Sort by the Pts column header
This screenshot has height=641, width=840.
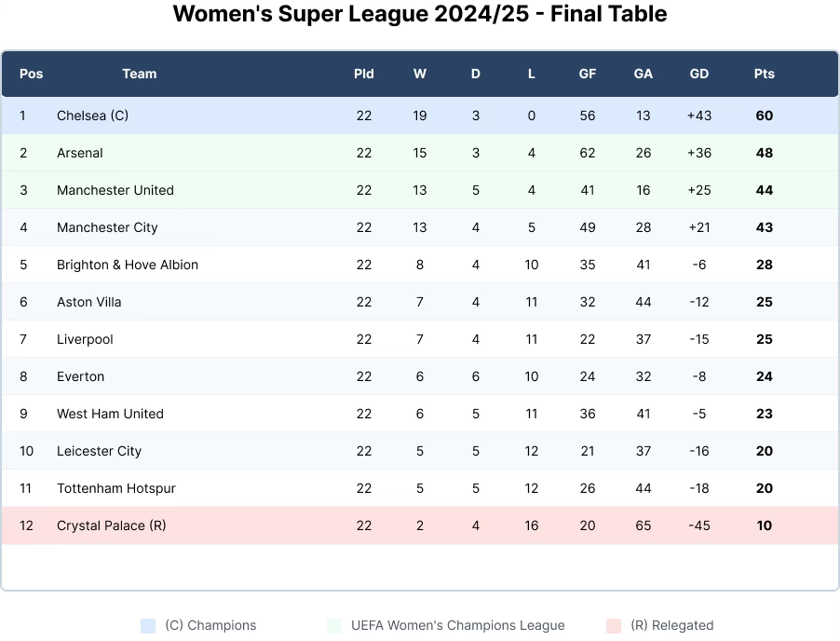tap(765, 74)
